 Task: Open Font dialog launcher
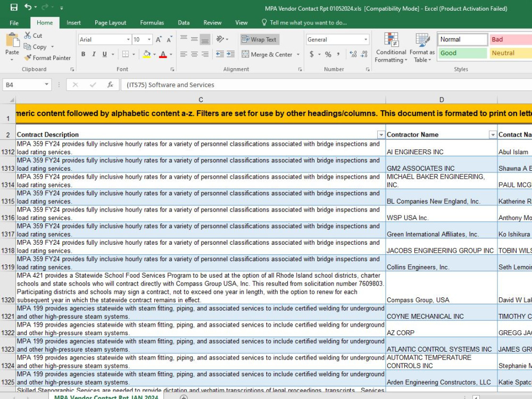(172, 69)
